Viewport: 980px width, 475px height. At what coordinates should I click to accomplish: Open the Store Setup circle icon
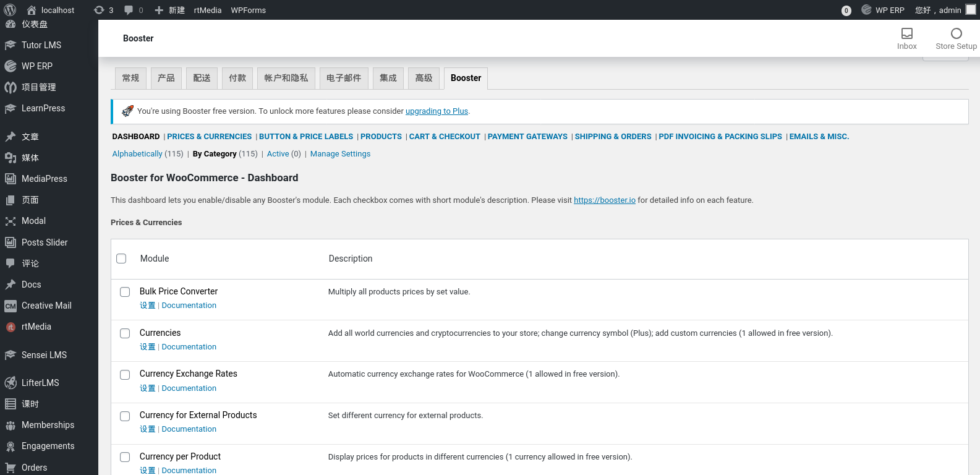coord(956,38)
